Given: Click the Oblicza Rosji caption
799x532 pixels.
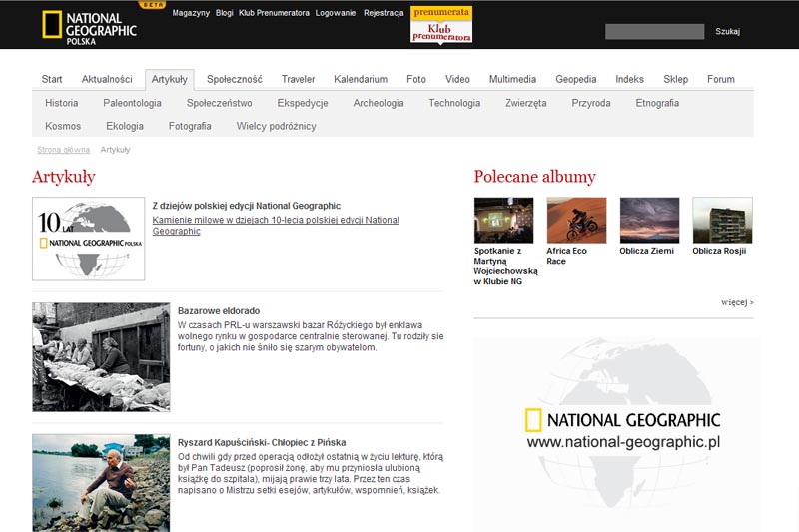Looking at the screenshot, I should [719, 251].
